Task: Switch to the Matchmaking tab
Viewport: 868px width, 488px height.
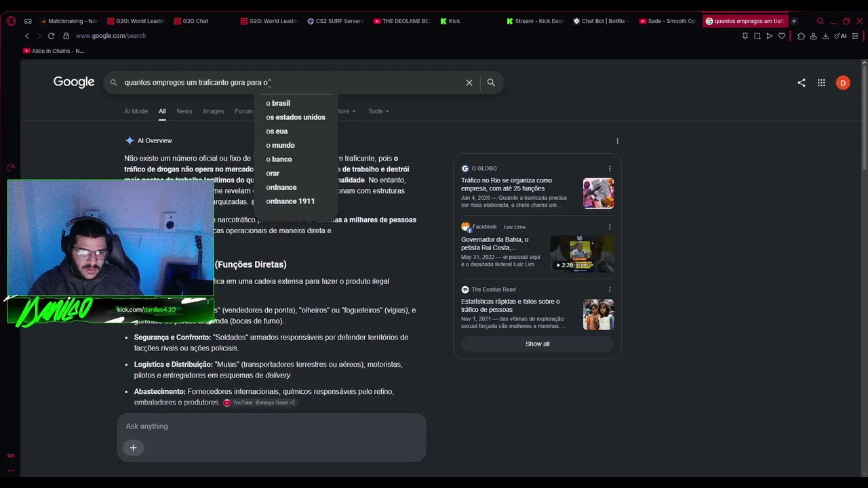Action: [x=68, y=21]
